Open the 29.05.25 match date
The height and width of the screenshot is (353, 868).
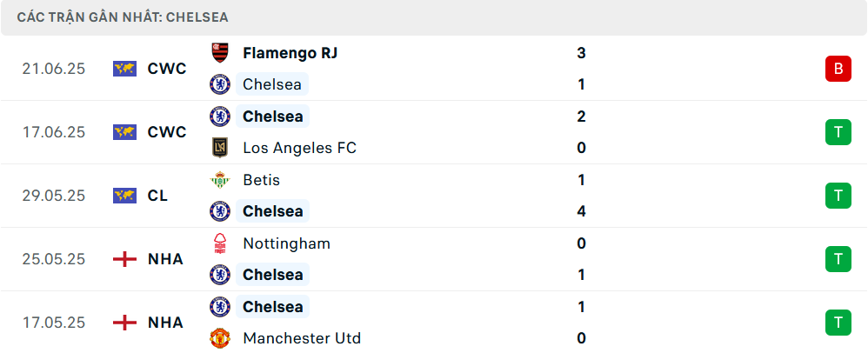(54, 196)
